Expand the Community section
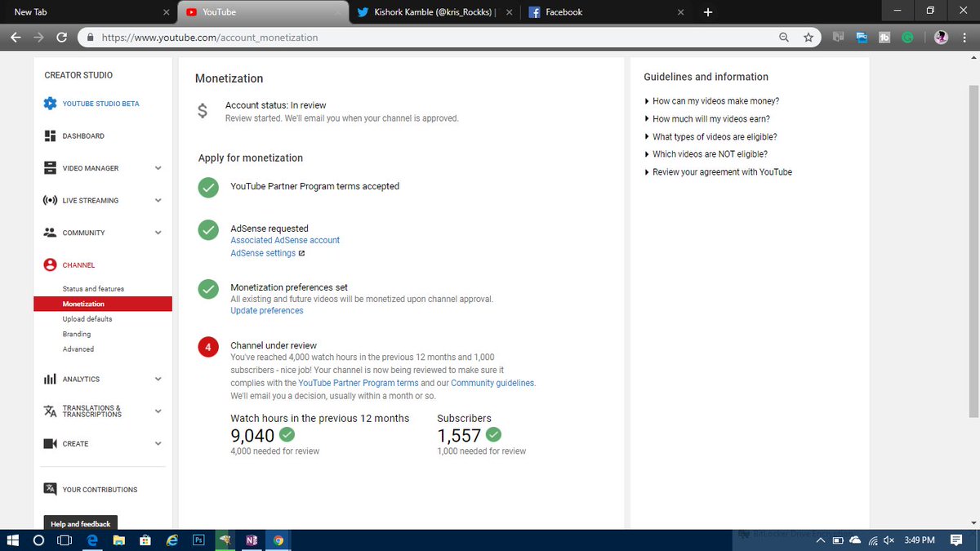980x551 pixels. point(158,233)
